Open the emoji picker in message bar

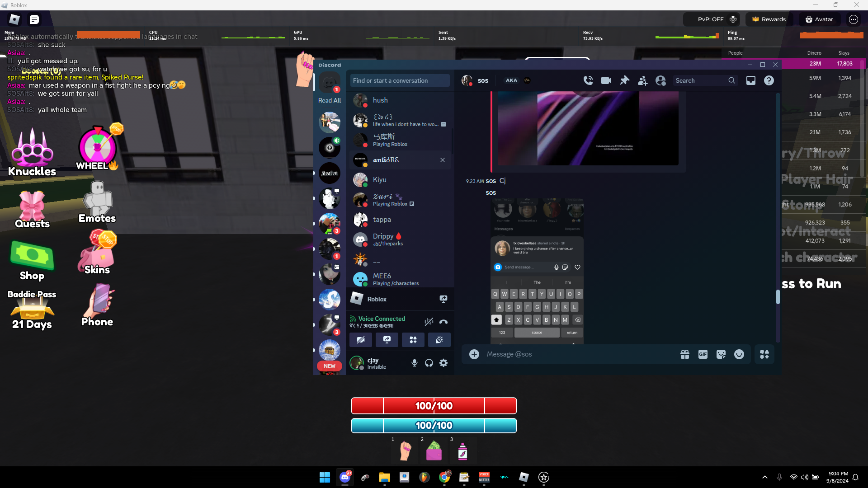739,354
